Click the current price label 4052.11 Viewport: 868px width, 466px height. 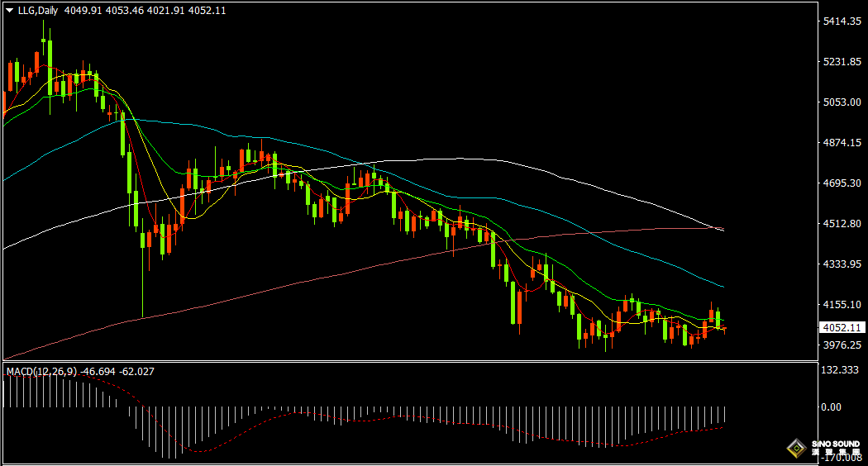point(842,328)
